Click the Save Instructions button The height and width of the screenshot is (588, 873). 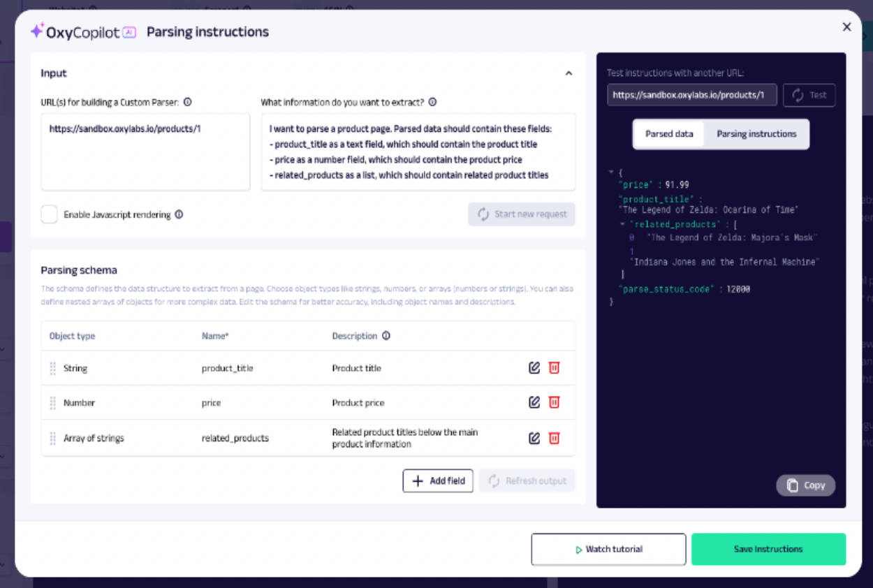[x=768, y=549]
